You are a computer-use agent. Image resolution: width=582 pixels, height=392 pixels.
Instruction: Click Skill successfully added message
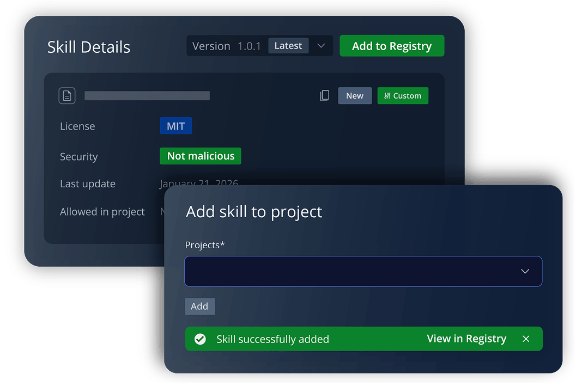tap(272, 339)
